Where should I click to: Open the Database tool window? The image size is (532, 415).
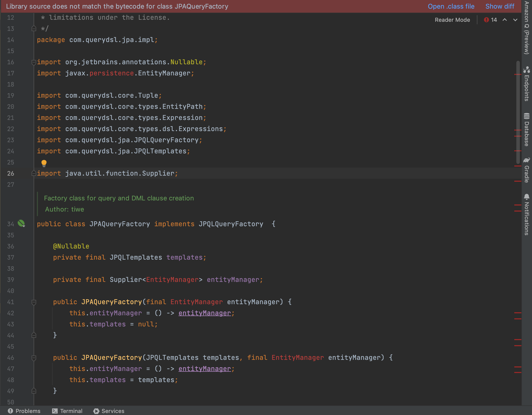tap(527, 130)
